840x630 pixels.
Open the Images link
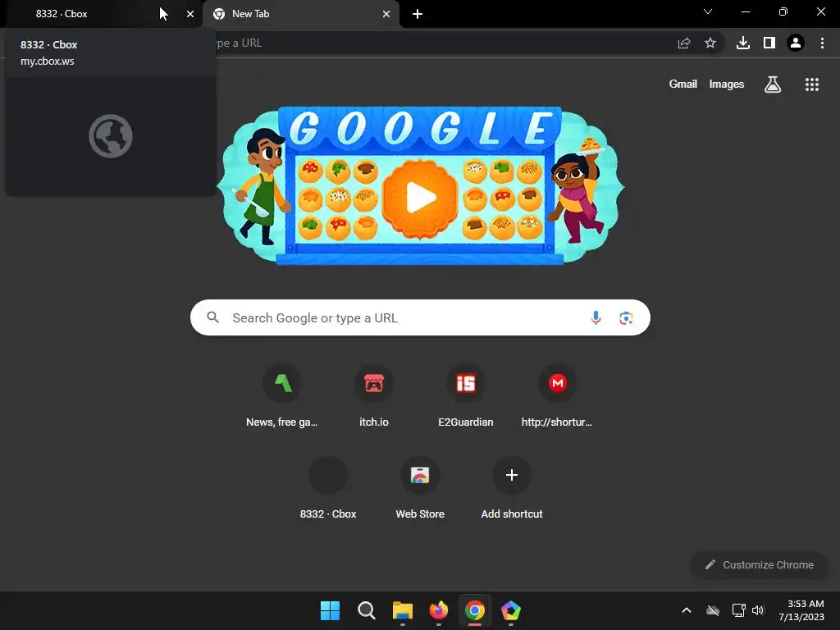pos(727,84)
